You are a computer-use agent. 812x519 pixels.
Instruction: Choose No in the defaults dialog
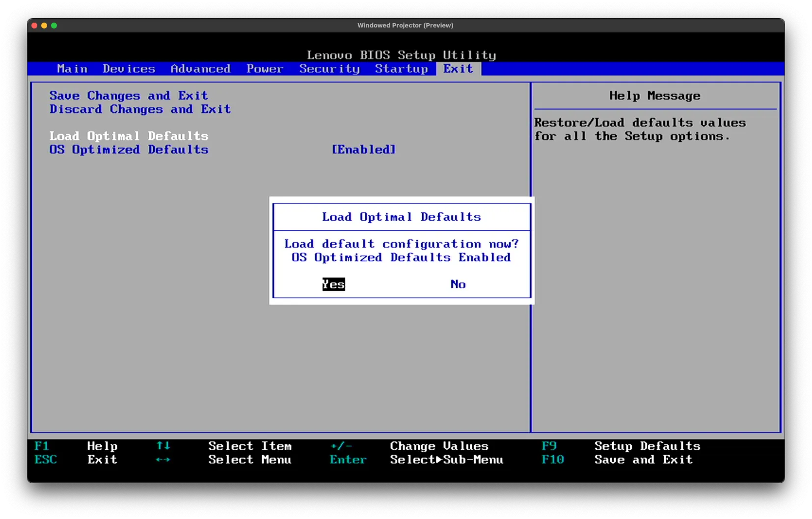458,284
